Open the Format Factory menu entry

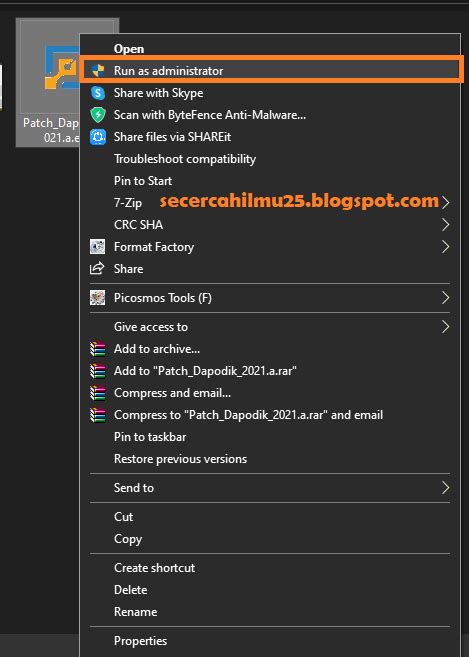(271, 247)
